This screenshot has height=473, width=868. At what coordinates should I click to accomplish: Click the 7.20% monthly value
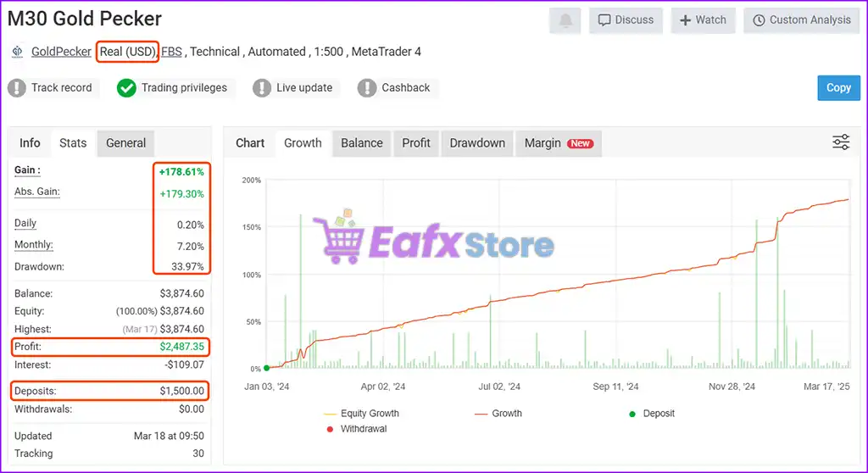[191, 247]
